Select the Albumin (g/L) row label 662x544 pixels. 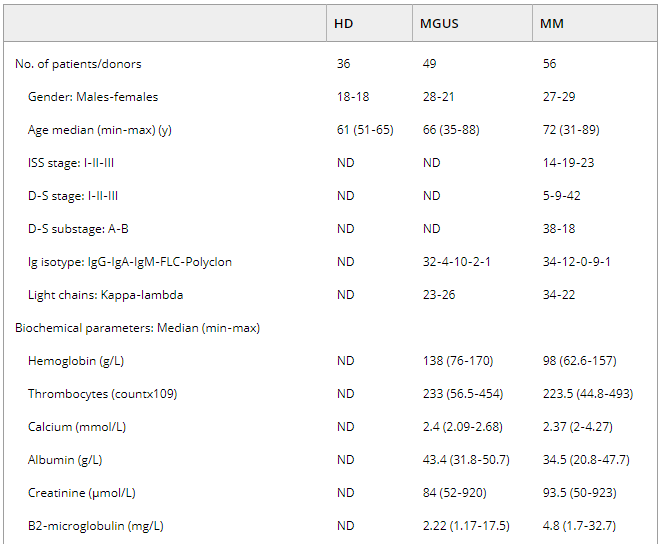65,460
